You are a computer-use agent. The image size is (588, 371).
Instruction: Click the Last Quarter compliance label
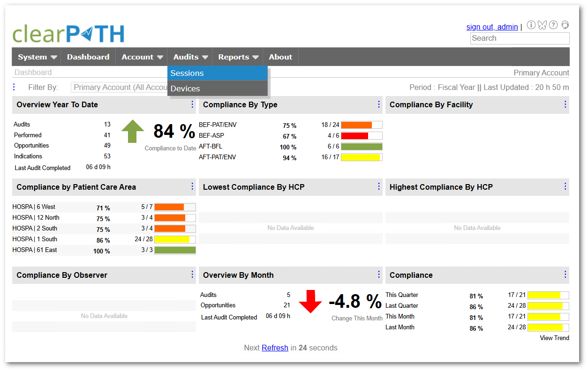(x=402, y=306)
